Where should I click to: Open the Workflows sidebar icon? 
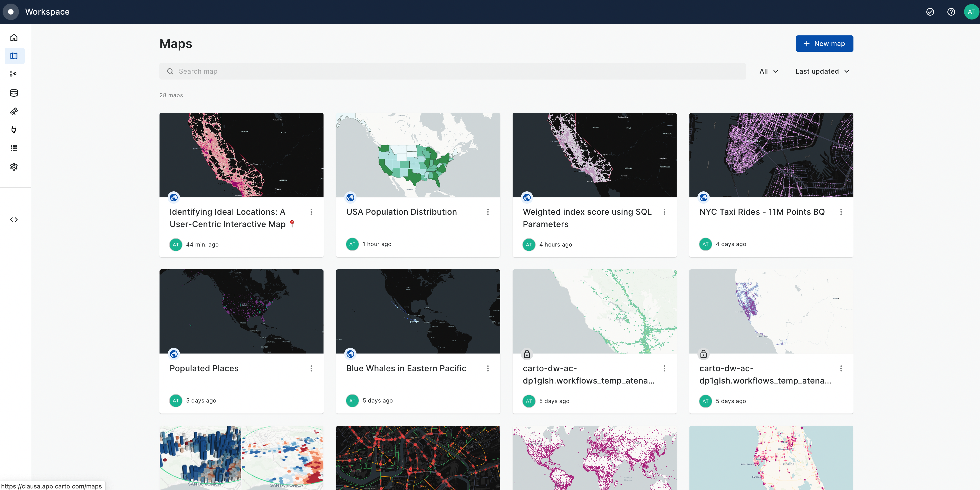14,74
